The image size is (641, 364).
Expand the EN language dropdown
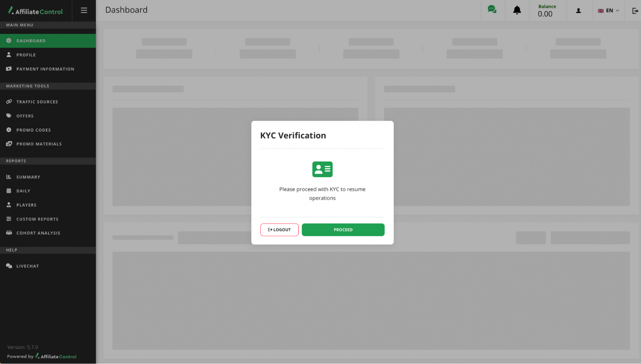[608, 11]
